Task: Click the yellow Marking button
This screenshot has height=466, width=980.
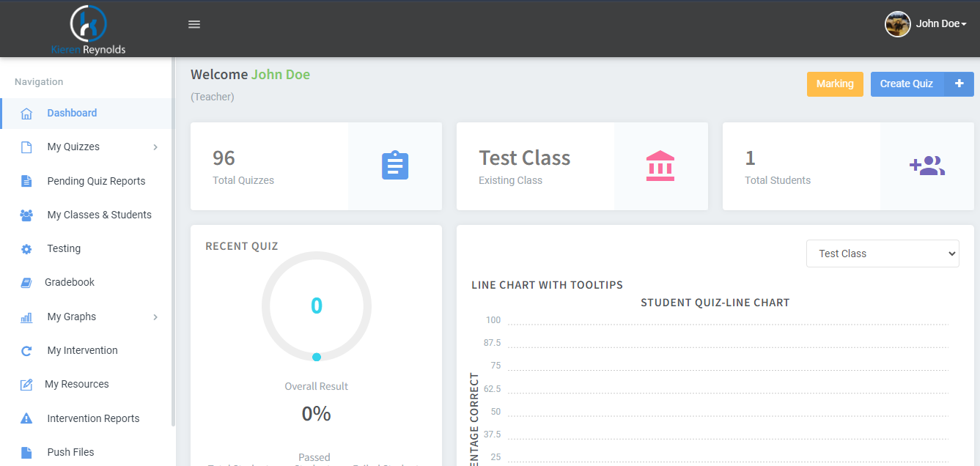Action: click(x=835, y=84)
